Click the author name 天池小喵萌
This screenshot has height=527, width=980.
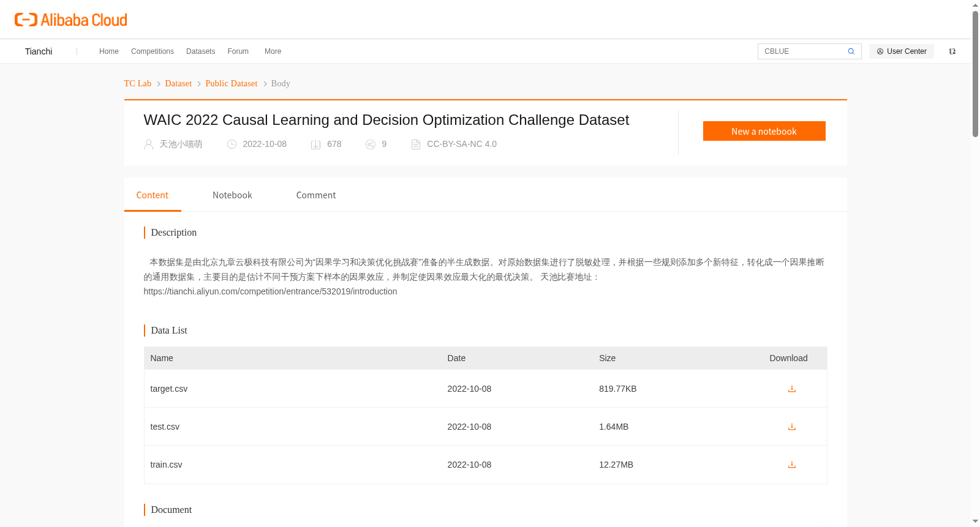pos(181,144)
